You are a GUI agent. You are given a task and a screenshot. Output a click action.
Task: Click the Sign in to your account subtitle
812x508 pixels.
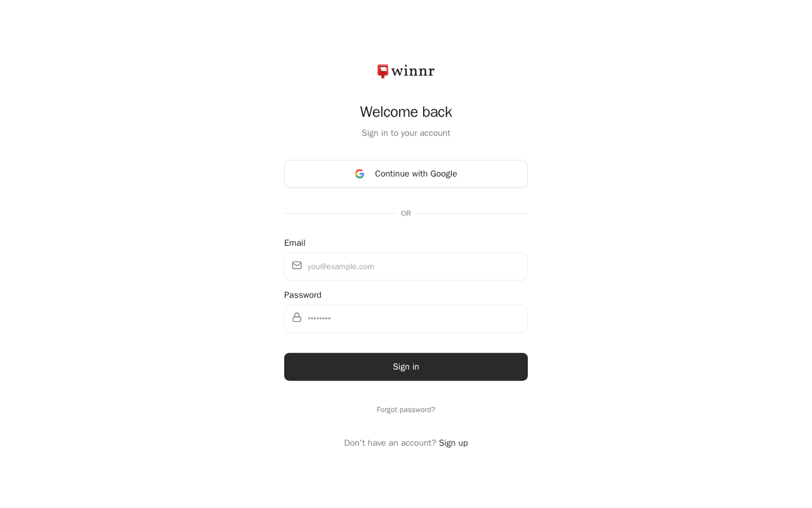[406, 133]
